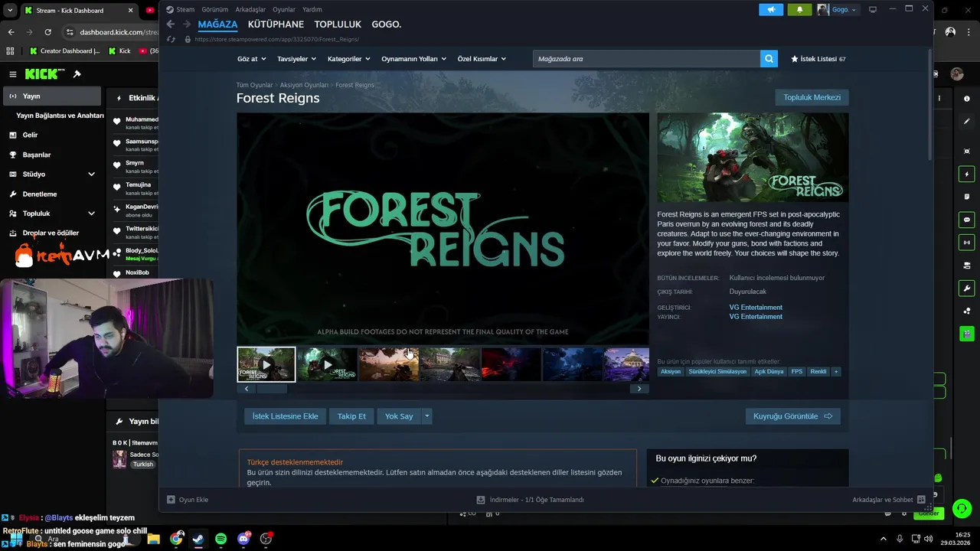The height and width of the screenshot is (551, 980).
Task: Expand the Kategoriler dropdown
Action: coord(348,59)
